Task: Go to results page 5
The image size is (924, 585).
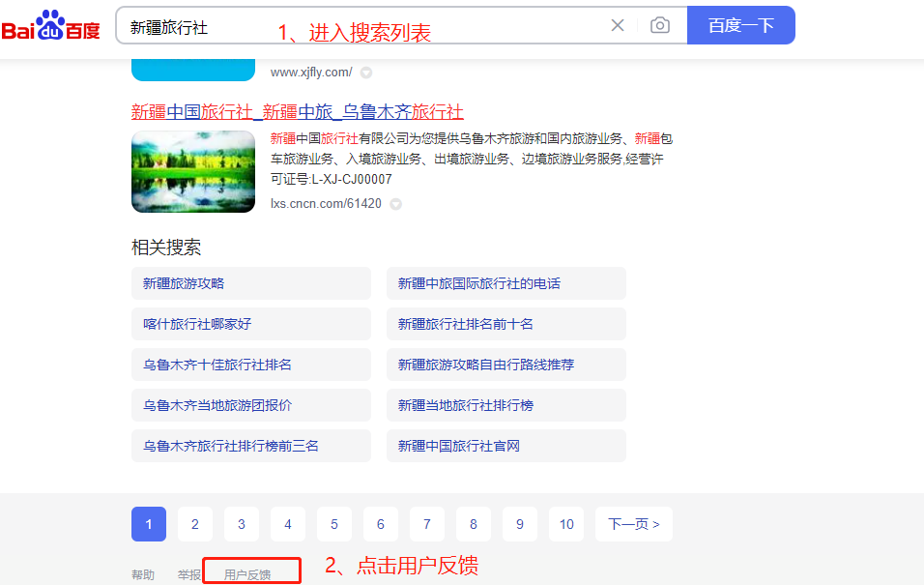Action: pos(334,524)
